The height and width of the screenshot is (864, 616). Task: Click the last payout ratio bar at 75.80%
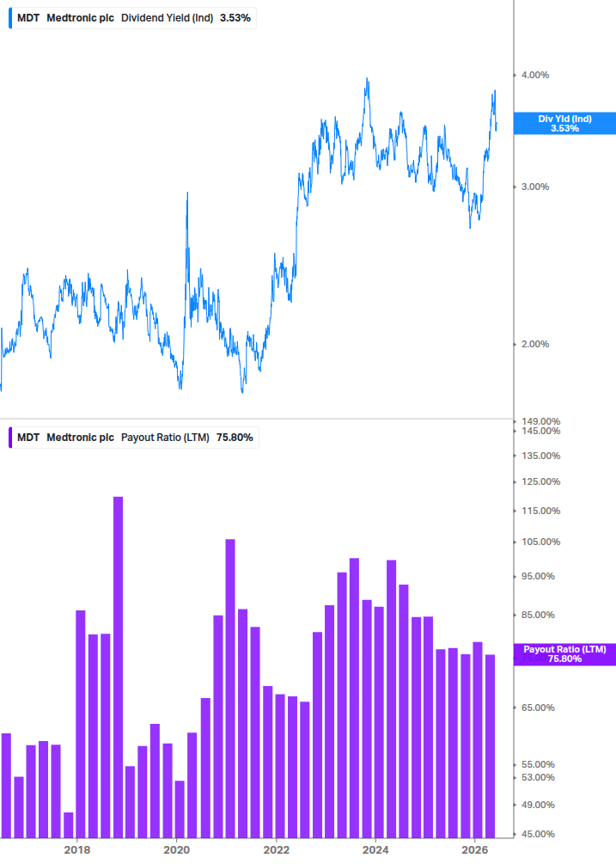coord(490,746)
